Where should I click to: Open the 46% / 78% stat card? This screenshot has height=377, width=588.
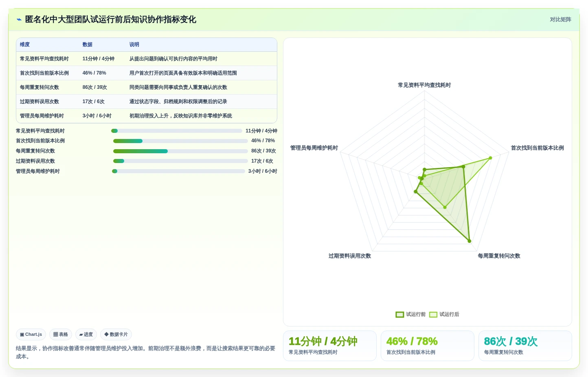coord(428,346)
